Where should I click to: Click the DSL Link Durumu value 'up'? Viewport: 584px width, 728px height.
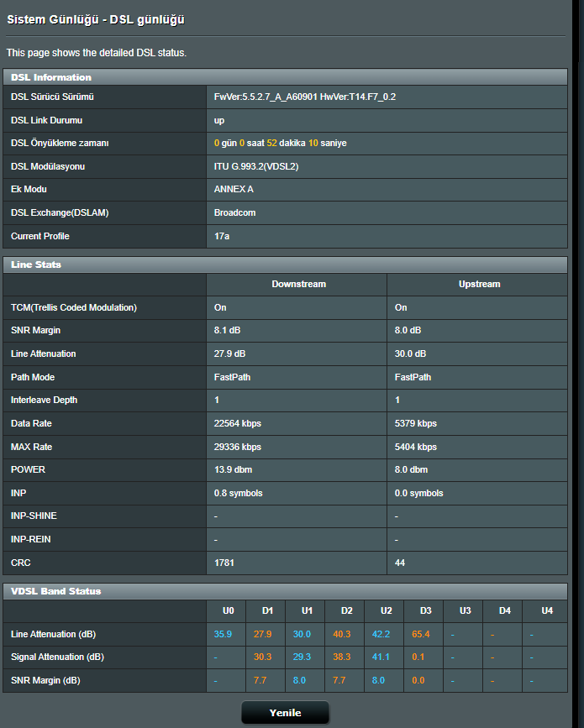pyautogui.click(x=218, y=120)
